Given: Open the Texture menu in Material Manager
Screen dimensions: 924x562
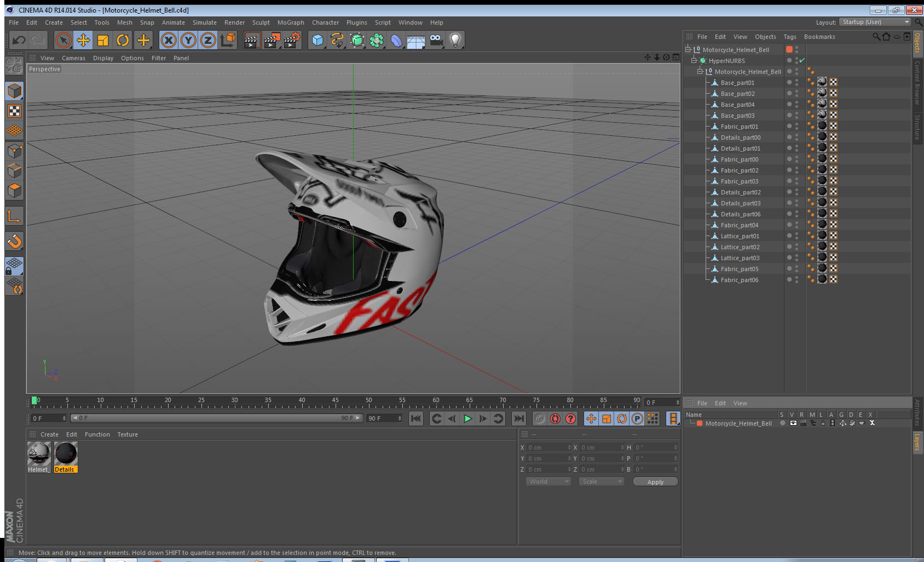Looking at the screenshot, I should (x=128, y=434).
